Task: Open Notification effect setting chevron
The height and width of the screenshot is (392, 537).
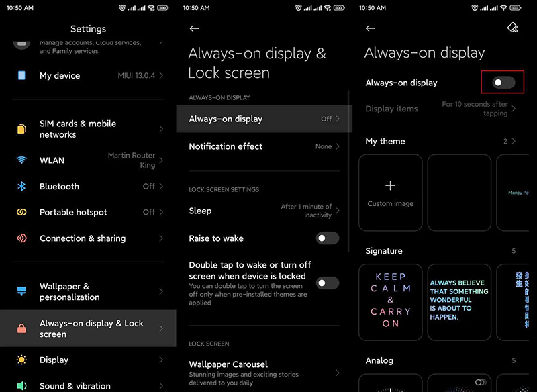Action: 337,146
